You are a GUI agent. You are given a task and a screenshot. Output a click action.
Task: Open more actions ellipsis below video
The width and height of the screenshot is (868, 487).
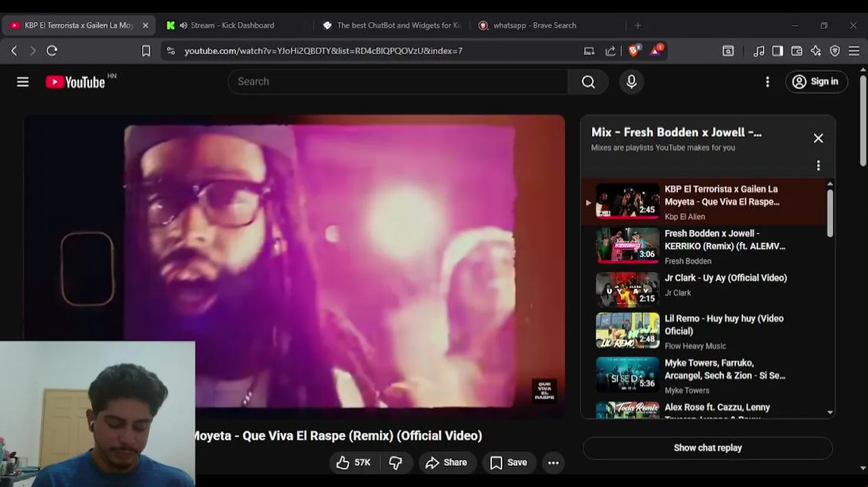(553, 463)
